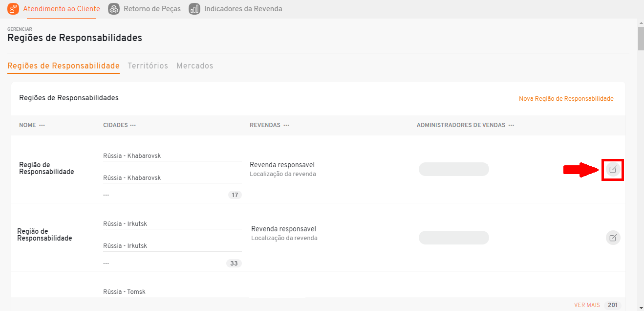Open the Indicadores da Revenda menu
The height and width of the screenshot is (311, 644).
point(243,9)
